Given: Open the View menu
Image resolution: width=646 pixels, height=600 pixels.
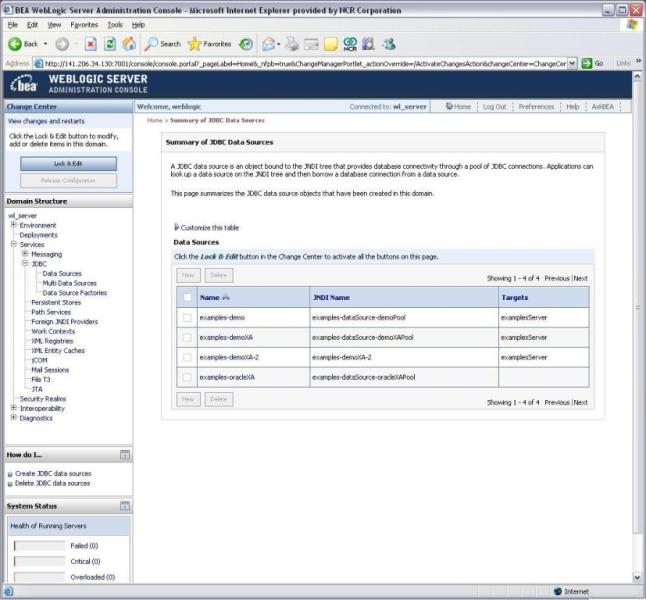Looking at the screenshot, I should tap(54, 25).
